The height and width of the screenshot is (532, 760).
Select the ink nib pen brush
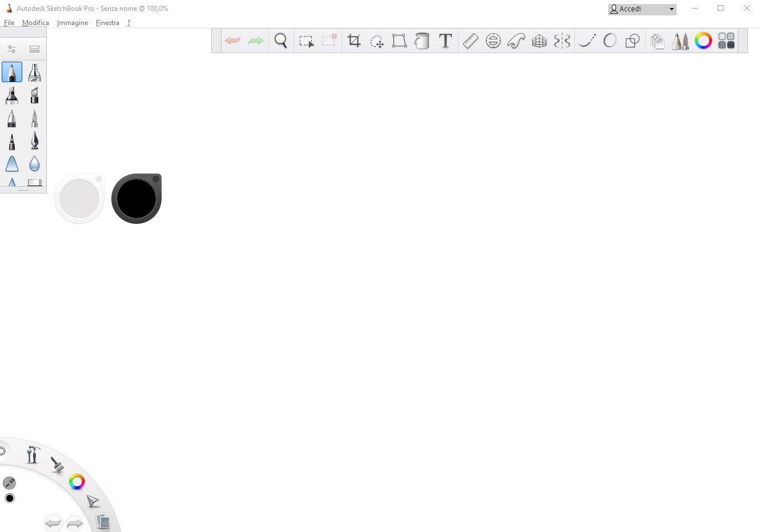[35, 141]
